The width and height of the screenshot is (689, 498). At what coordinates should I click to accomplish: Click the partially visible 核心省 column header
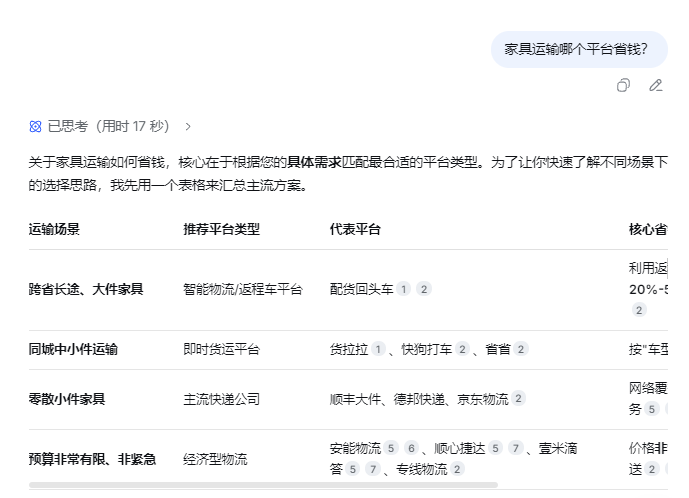[648, 229]
